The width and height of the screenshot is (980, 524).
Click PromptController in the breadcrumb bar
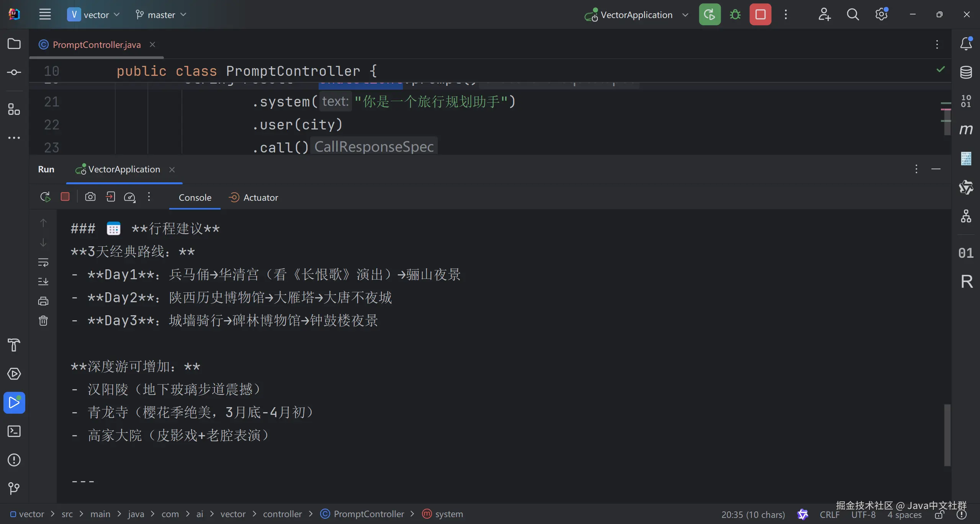point(368,514)
